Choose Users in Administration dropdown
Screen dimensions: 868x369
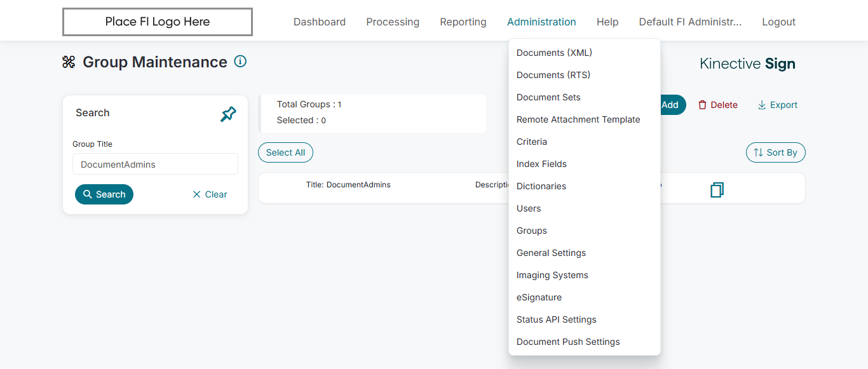(529, 208)
